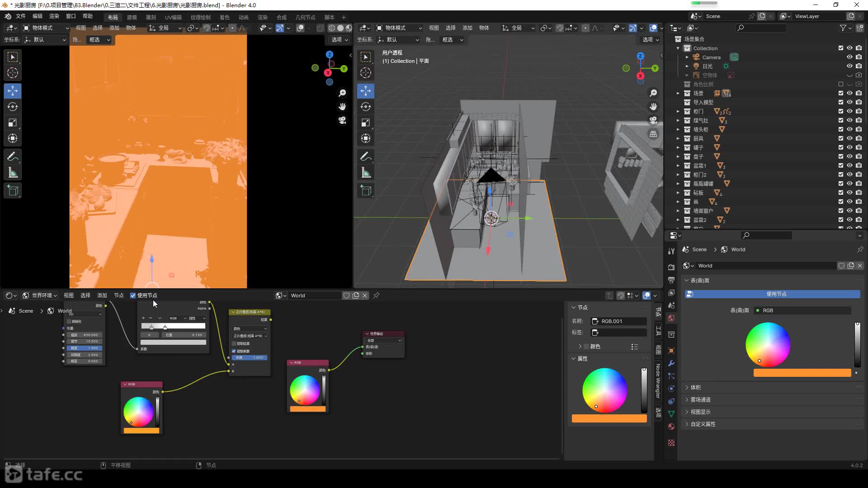Open the 文件 menu
The image size is (868, 488).
click(x=21, y=16)
